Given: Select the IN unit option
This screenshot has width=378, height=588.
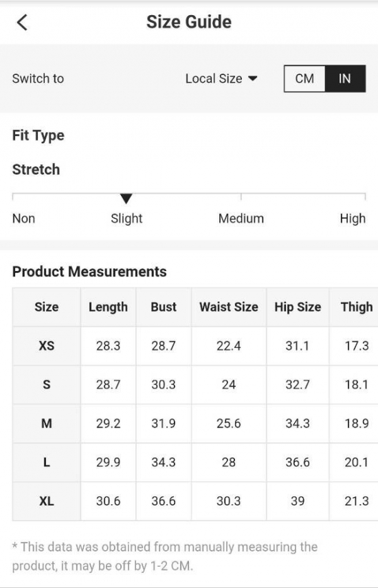Looking at the screenshot, I should 344,79.
